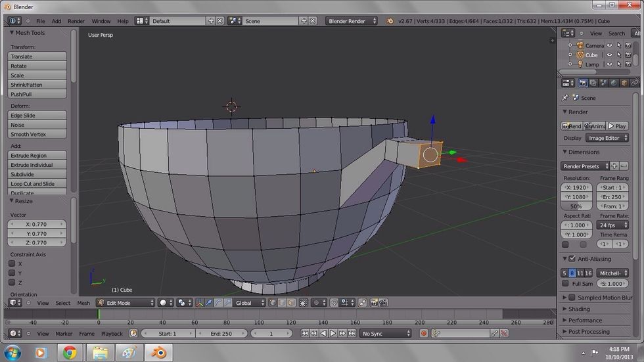The image size is (644, 362).
Task: Hide the Cube using its eye icon
Action: click(x=609, y=55)
